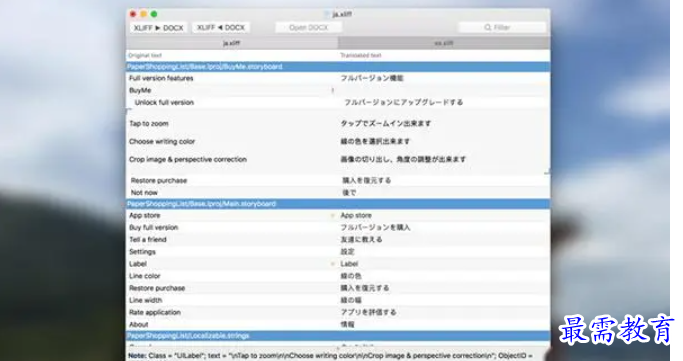Click the Open DOCX button
Image resolution: width=683 pixels, height=361 pixels.
pyautogui.click(x=308, y=27)
